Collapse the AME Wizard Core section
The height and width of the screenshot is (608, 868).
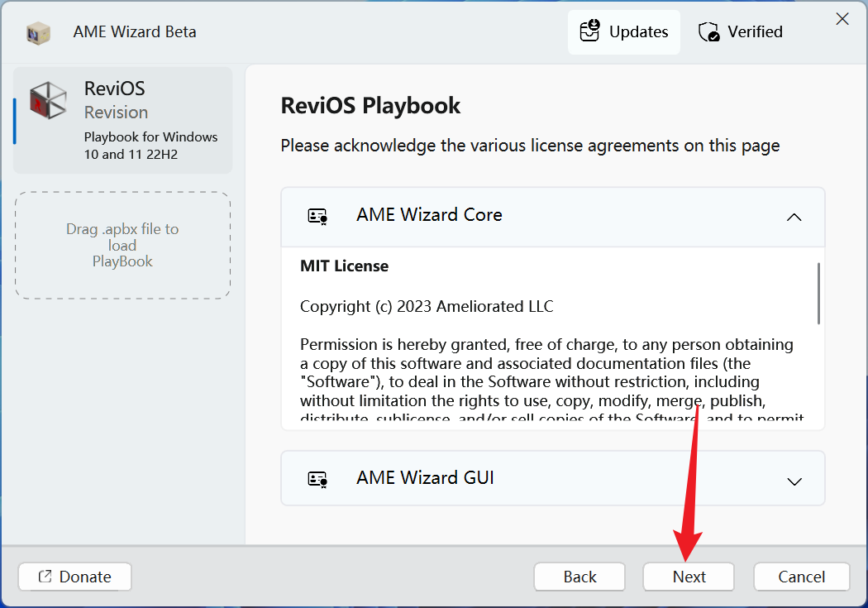[x=794, y=217]
